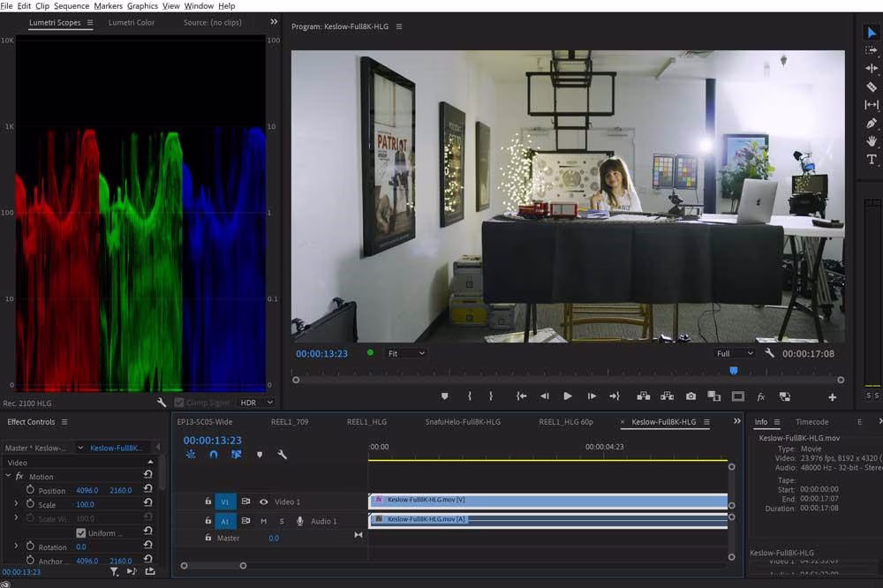The height and width of the screenshot is (588, 883).
Task: Select the Hand tool
Action: [872, 141]
